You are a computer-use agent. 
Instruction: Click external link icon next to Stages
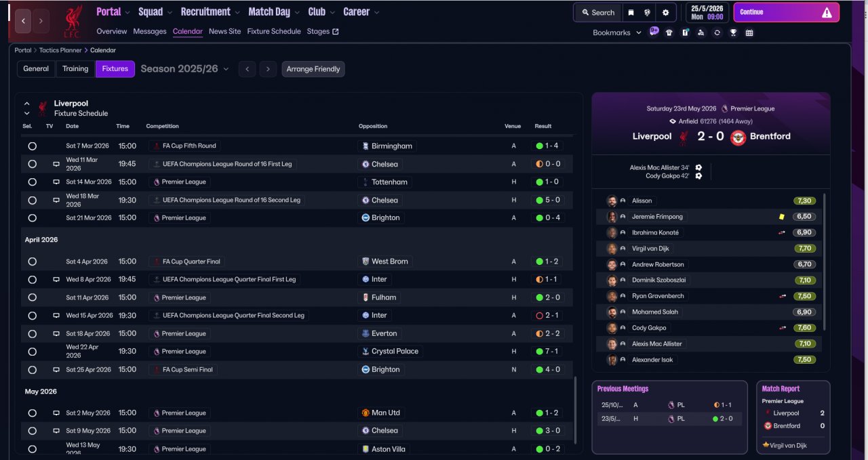pyautogui.click(x=335, y=31)
